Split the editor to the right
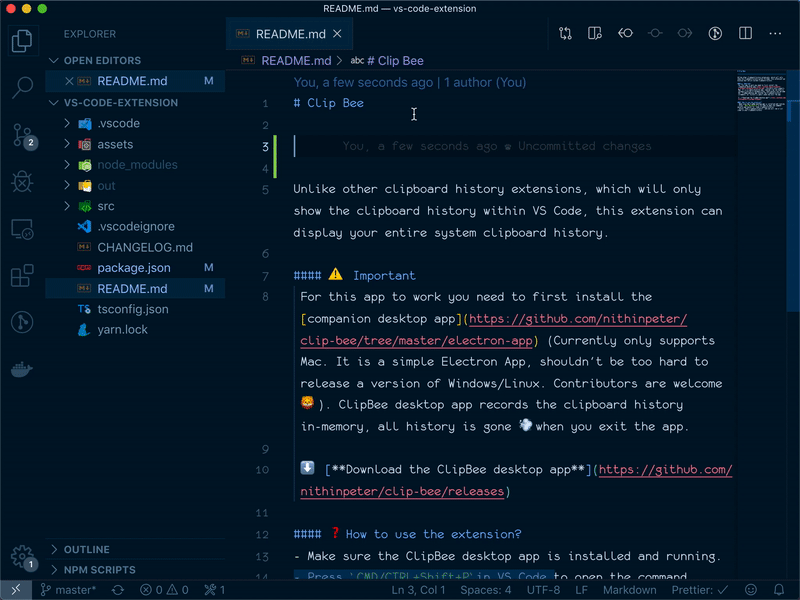Image resolution: width=800 pixels, height=600 pixels. pos(745,34)
